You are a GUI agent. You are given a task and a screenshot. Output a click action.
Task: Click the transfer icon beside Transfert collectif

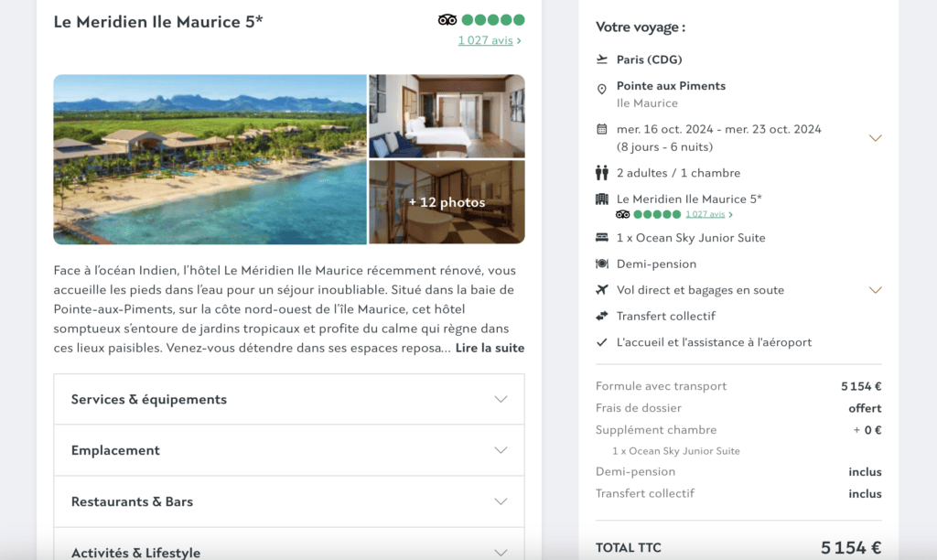(600, 316)
